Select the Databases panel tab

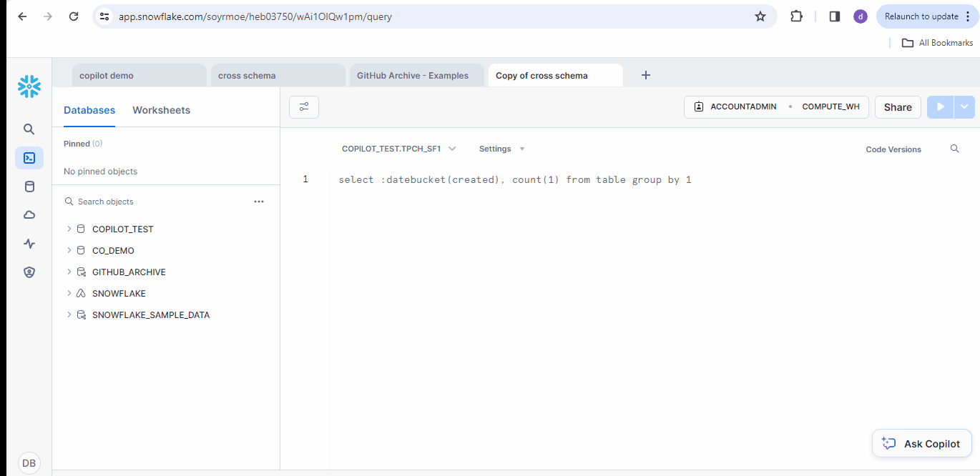[89, 110]
